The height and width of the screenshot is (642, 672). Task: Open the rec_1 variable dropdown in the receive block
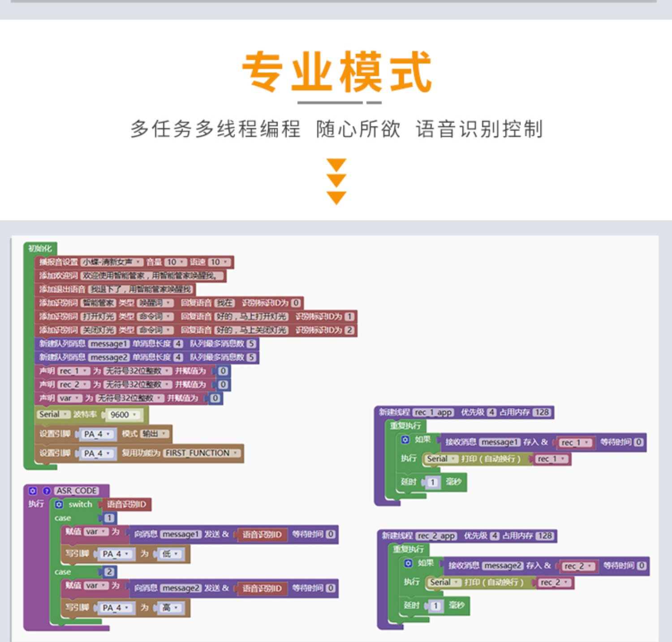(586, 442)
